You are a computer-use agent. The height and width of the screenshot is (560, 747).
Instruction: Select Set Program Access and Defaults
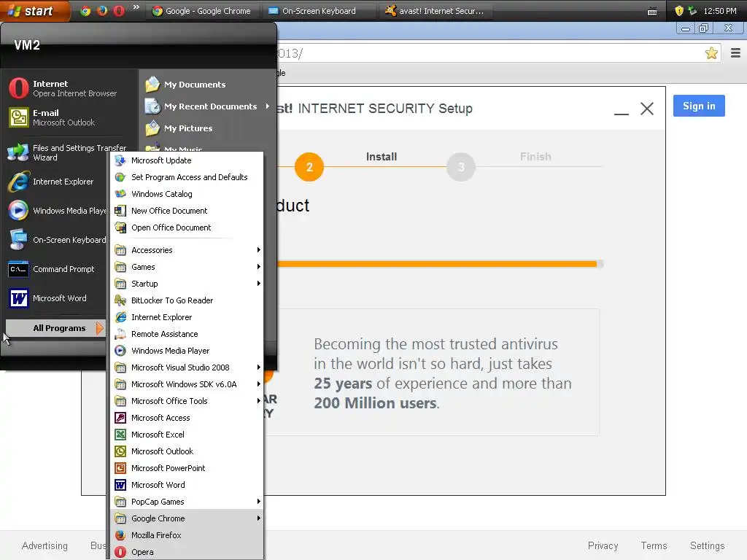click(x=187, y=177)
